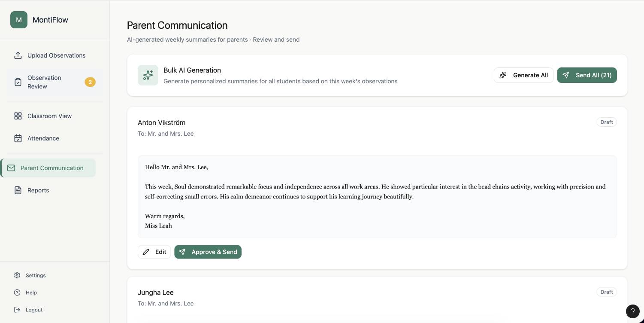Screen dimensions: 644x323
Task: Click the Send All (21) button
Action: click(x=587, y=75)
